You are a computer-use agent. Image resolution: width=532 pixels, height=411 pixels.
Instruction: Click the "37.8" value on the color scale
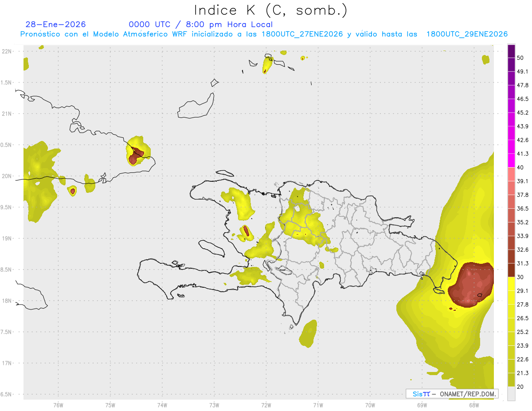523,195
